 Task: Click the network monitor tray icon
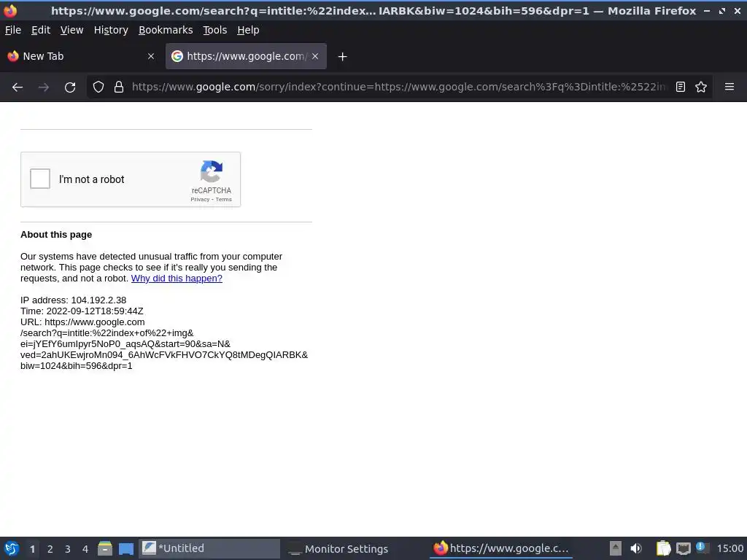pyautogui.click(x=683, y=548)
